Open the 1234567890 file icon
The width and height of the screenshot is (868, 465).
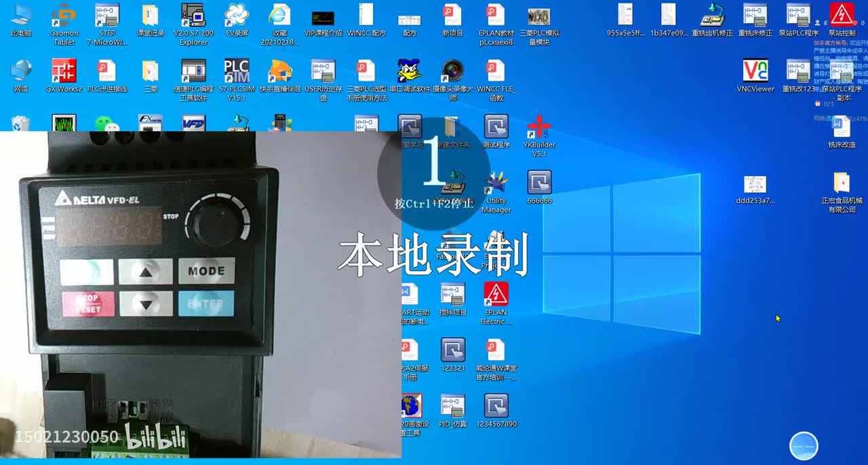(496, 411)
